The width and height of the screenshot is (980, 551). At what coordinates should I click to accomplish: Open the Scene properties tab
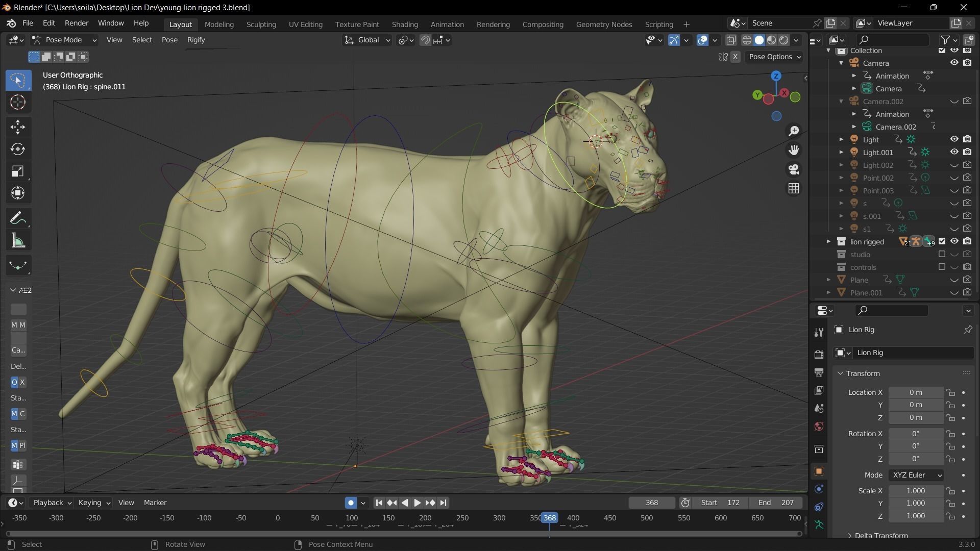click(x=819, y=408)
